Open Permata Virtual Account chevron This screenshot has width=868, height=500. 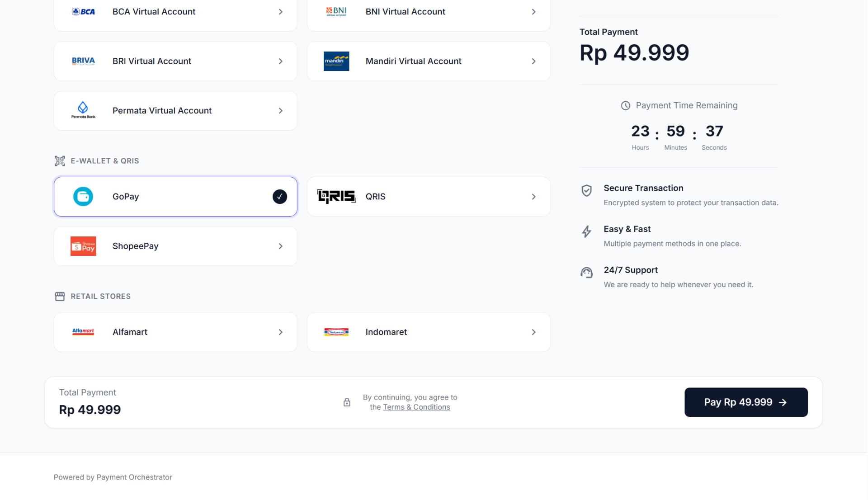click(281, 111)
